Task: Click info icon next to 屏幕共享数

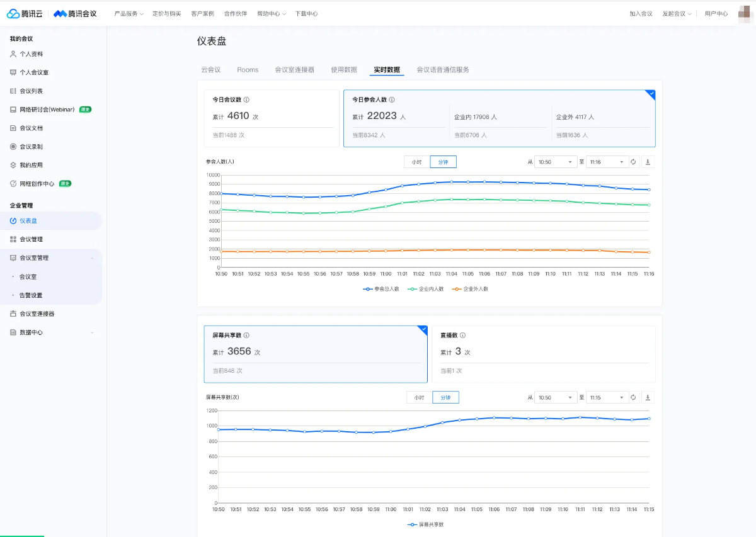Action: click(x=246, y=336)
